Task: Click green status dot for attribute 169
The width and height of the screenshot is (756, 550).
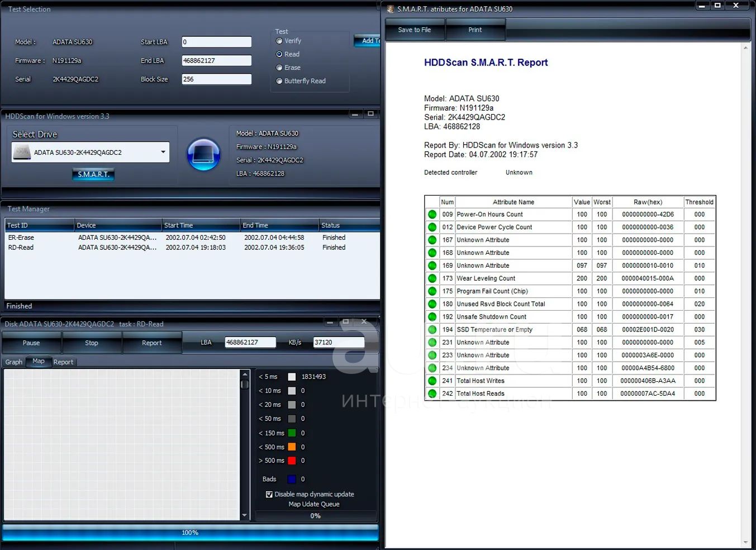Action: tap(432, 265)
